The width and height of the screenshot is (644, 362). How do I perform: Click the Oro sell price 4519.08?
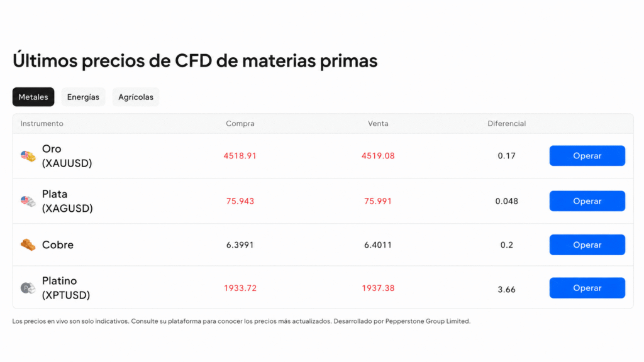[378, 156]
